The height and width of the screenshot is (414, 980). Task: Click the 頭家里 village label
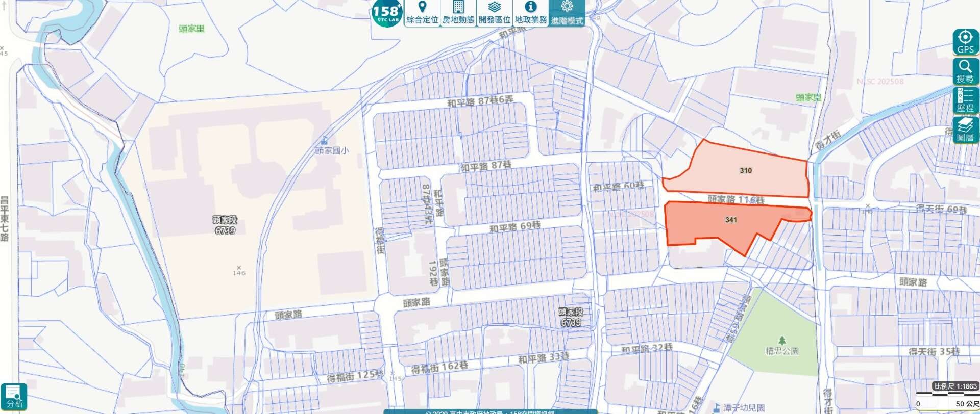pyautogui.click(x=191, y=29)
